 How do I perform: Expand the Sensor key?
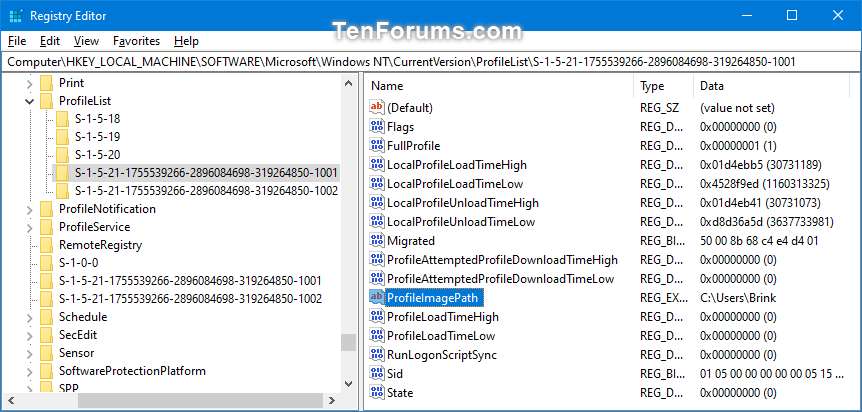(29, 353)
